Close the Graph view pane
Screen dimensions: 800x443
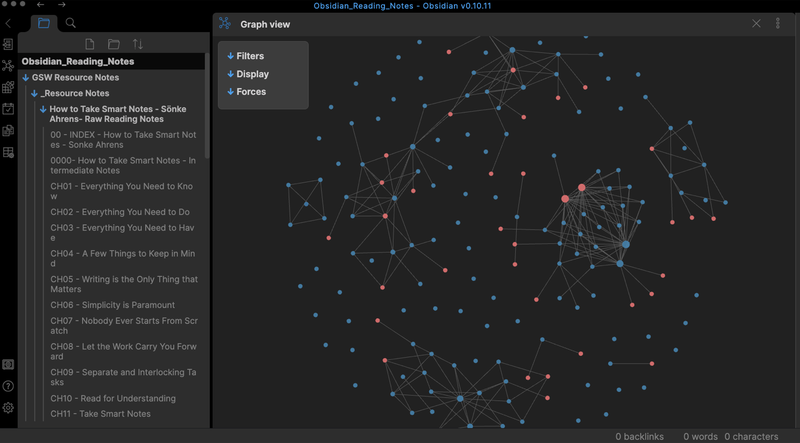tap(756, 23)
